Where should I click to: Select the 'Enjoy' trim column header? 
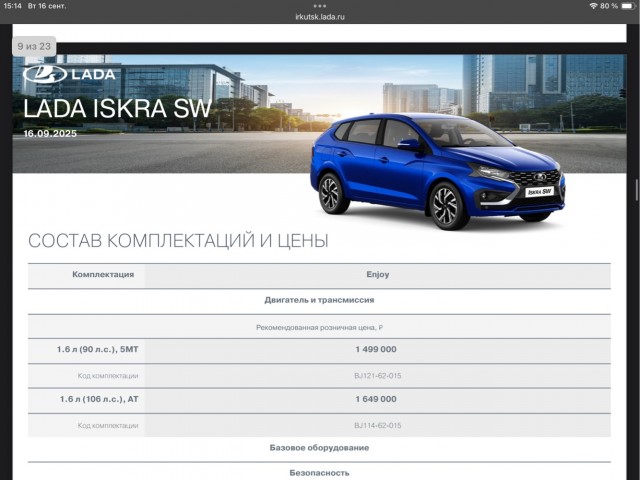tap(378, 274)
